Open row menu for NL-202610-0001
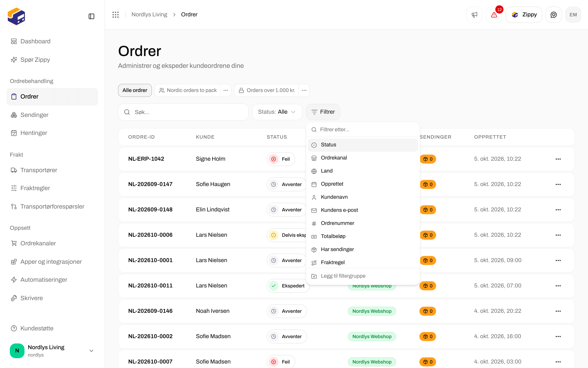This screenshot has height=368, width=588. coord(558,260)
